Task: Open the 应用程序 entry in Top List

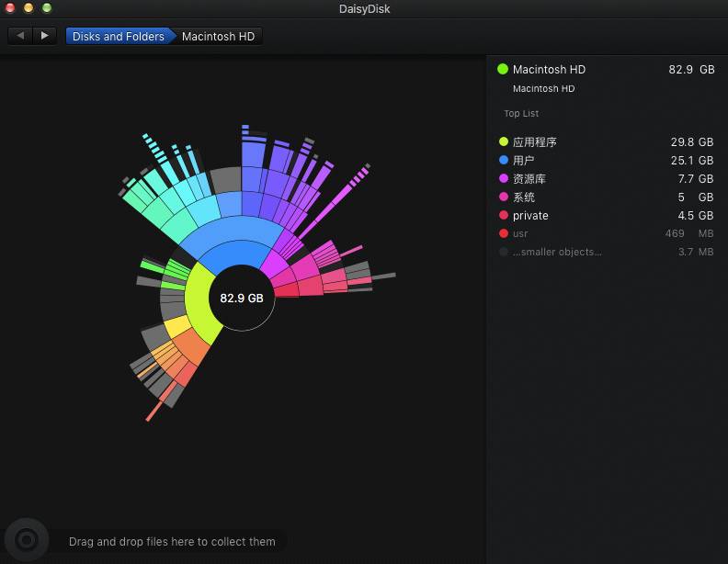Action: click(606, 142)
